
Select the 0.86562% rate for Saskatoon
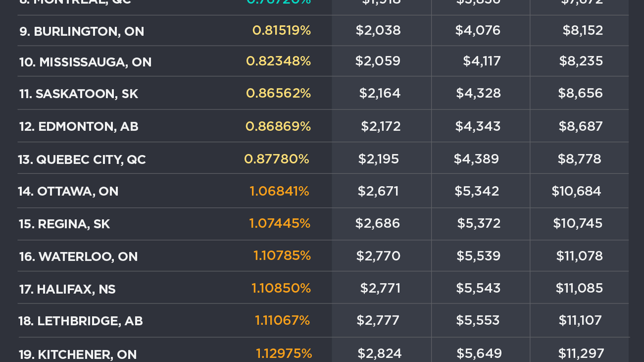(278, 93)
